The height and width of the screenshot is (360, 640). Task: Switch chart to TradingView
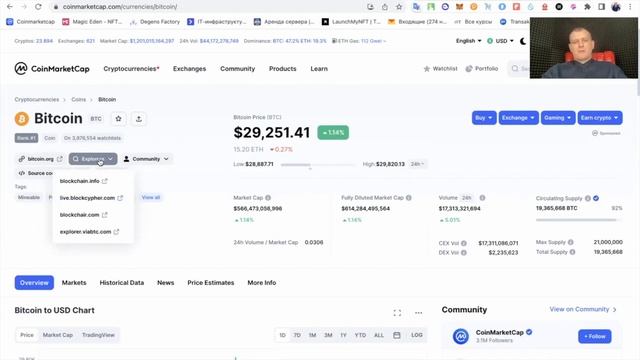pos(98,335)
